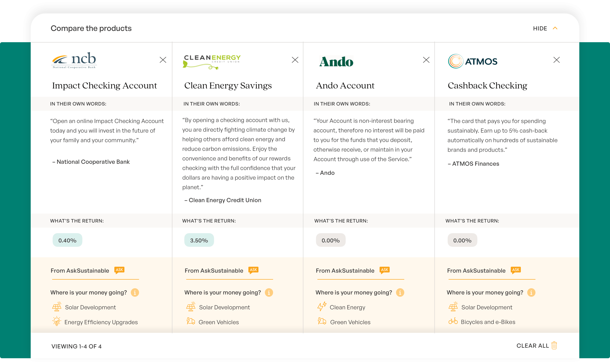Click the info icon in the Ando column
Screen dimensions: 610x364
pyautogui.click(x=400, y=292)
